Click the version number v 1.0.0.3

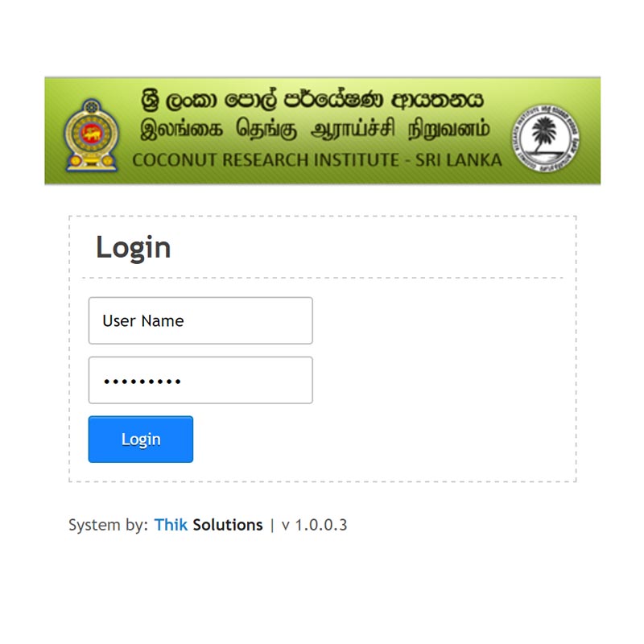tap(314, 525)
